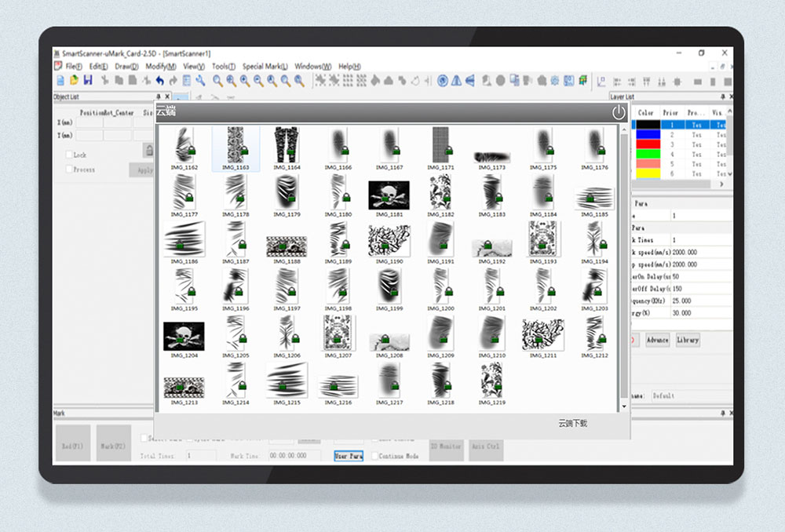Click the 云端下载 cloud download button
Viewport: 785px width, 532px height.
click(572, 424)
